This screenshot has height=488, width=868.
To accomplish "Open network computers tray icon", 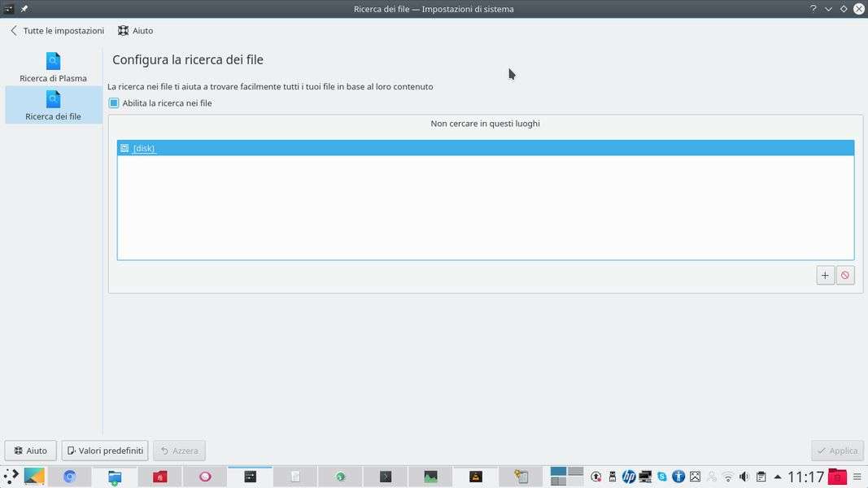I will 645,477.
